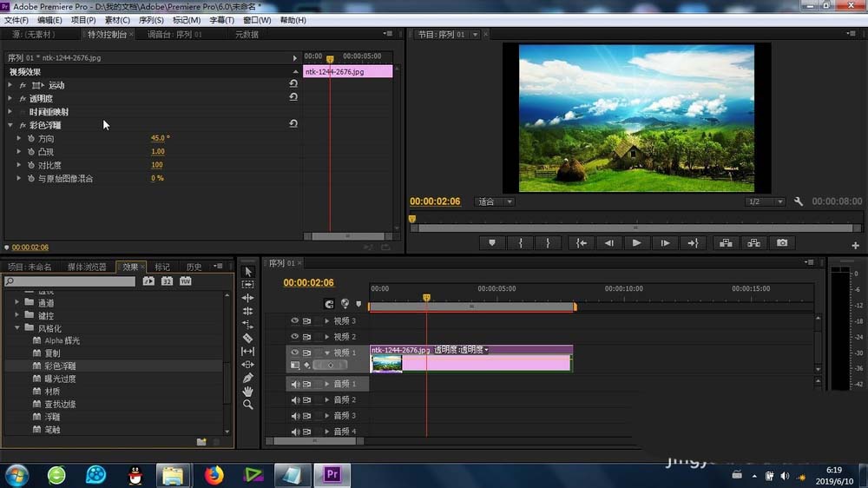Open the 序列(S) menu

151,20
